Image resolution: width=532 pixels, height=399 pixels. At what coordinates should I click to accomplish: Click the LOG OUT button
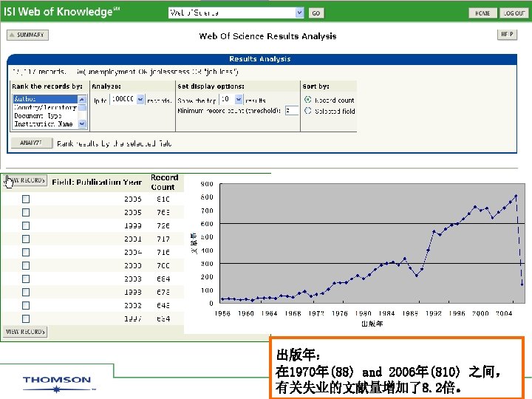pos(514,13)
